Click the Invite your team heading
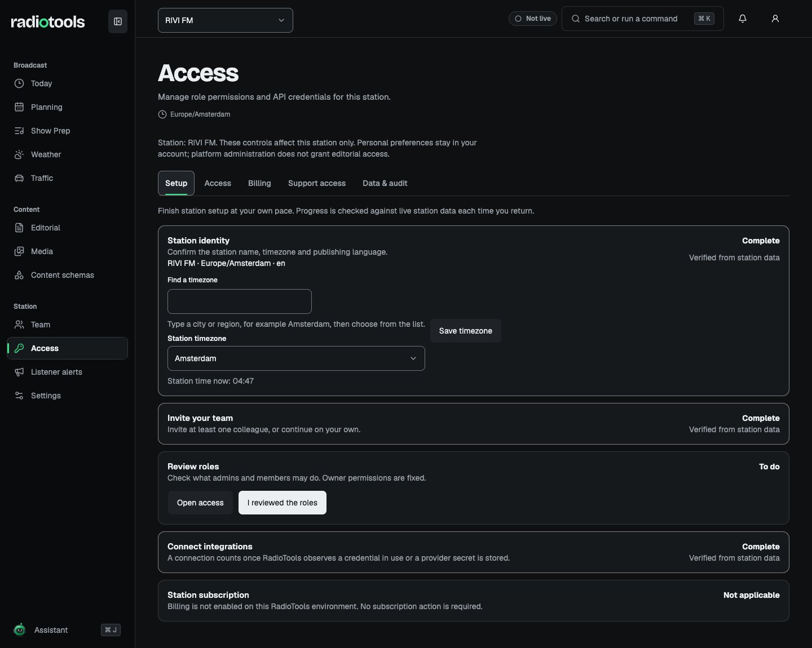Image resolution: width=812 pixels, height=648 pixels. (x=200, y=418)
